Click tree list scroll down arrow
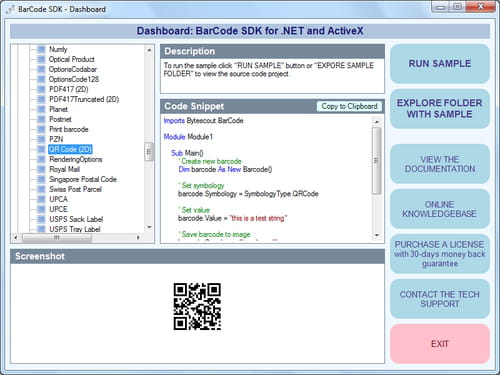The height and width of the screenshot is (375, 500). (149, 227)
